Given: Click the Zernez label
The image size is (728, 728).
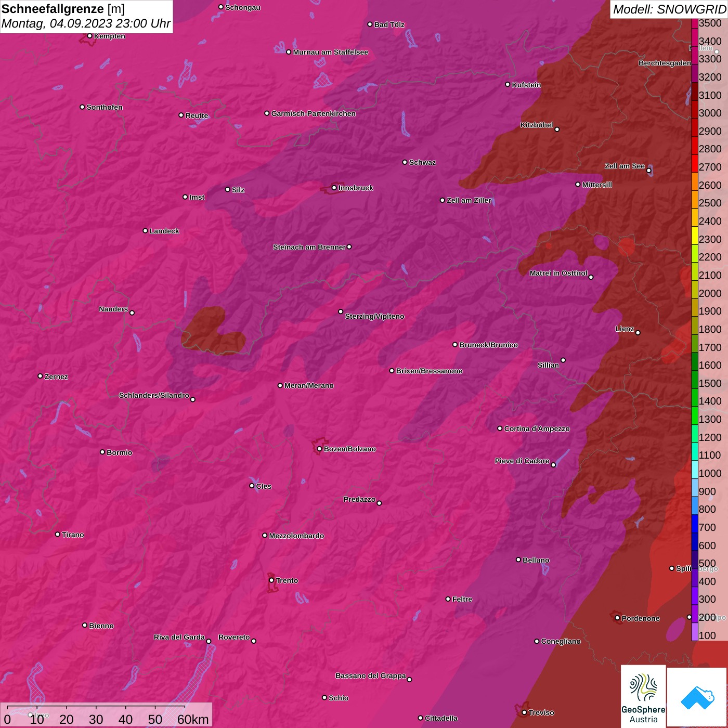Looking at the screenshot, I should pyautogui.click(x=56, y=376).
